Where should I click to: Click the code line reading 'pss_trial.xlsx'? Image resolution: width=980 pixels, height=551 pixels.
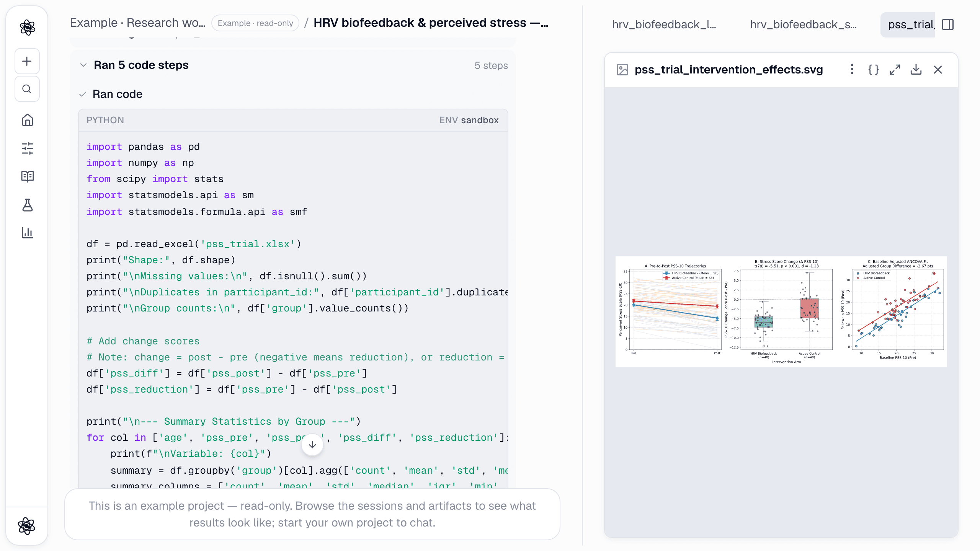click(194, 244)
